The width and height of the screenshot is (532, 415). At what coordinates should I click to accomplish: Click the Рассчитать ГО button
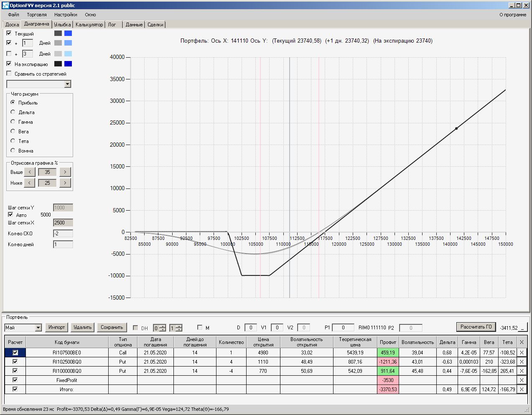[x=476, y=327]
